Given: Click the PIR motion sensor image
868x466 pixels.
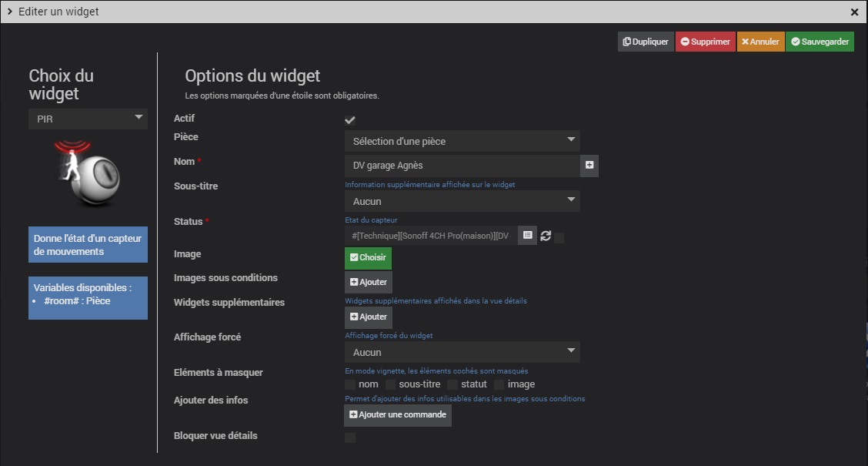Looking at the screenshot, I should tap(88, 173).
